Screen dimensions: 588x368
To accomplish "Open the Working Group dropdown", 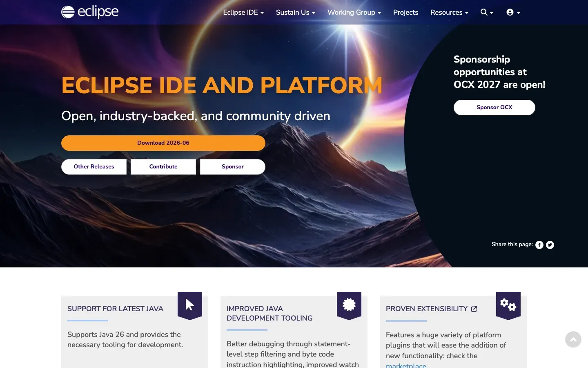I will click(354, 12).
